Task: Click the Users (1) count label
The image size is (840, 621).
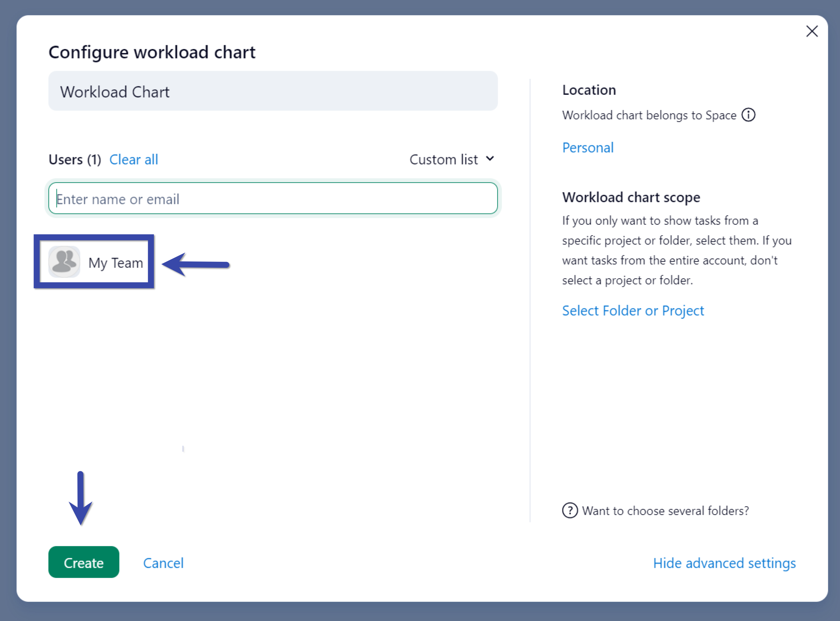Action: tap(75, 160)
